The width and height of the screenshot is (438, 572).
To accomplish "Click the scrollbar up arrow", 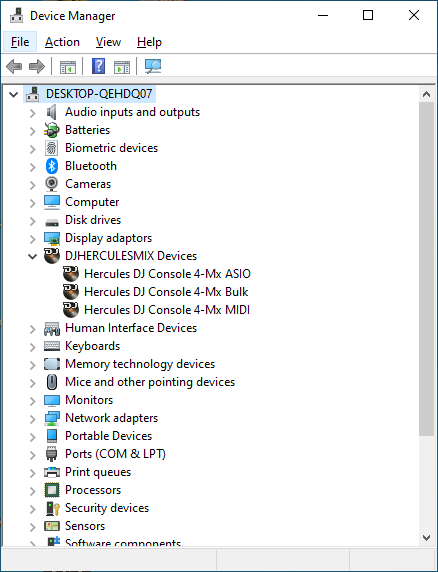I will pos(426,94).
